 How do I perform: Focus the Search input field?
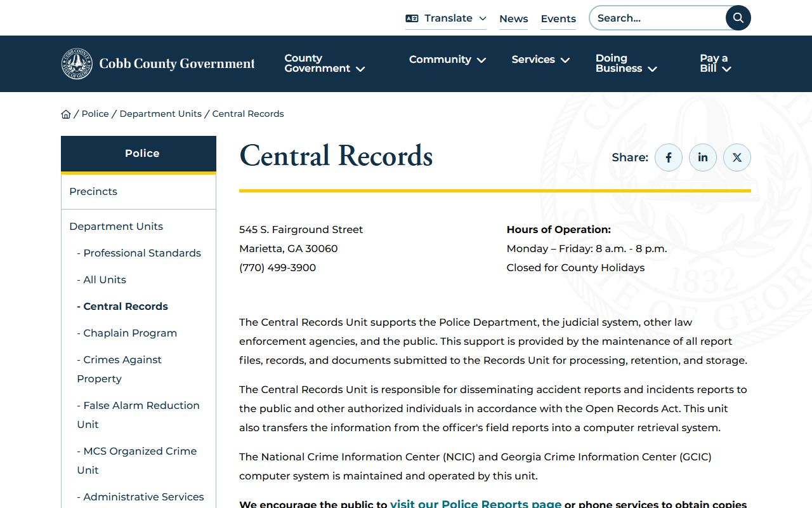(x=658, y=18)
